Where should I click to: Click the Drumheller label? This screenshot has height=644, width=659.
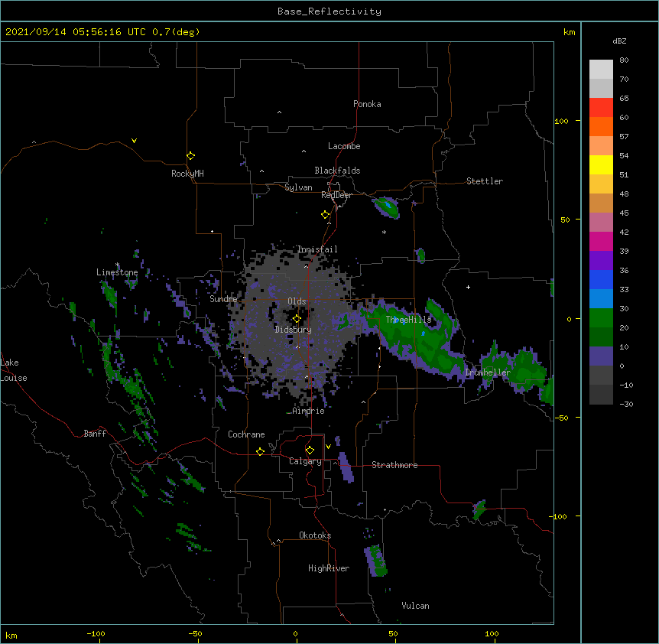pos(488,372)
